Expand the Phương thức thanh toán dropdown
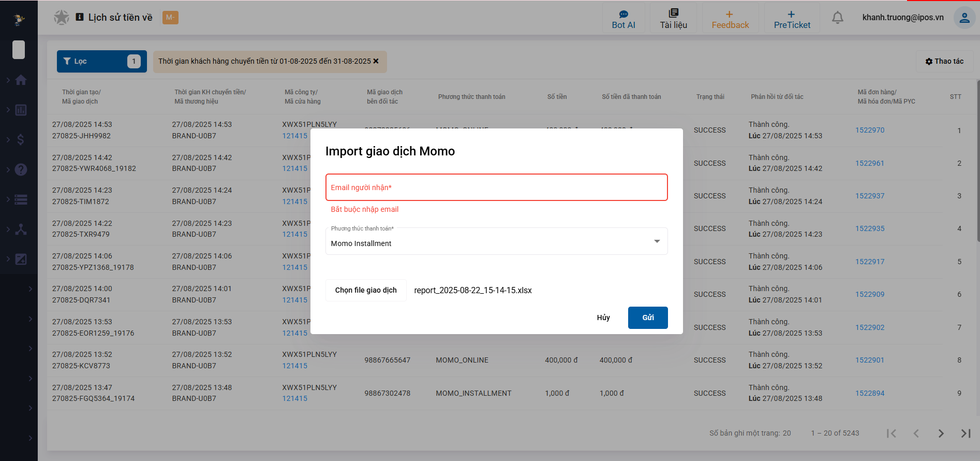The height and width of the screenshot is (461, 980). (496, 241)
